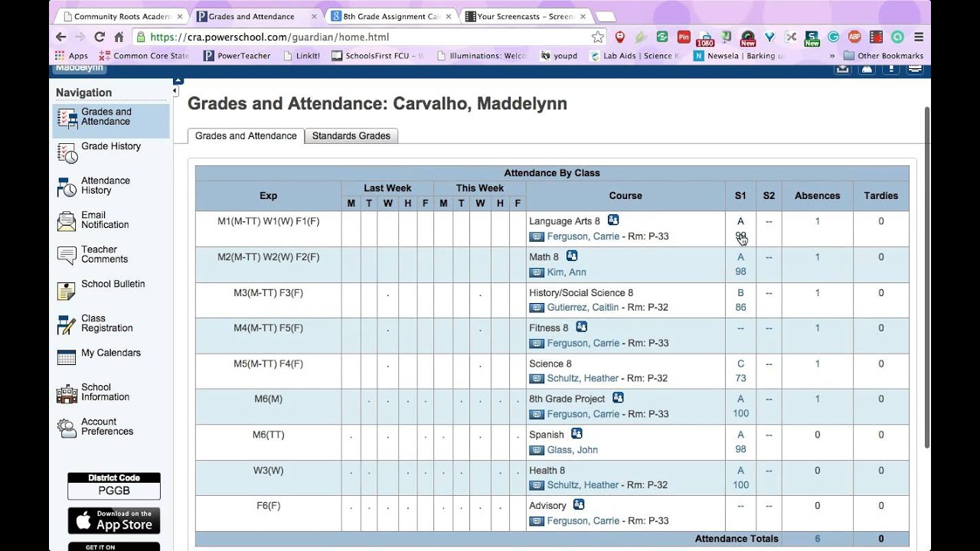
Task: Click email icon next to Glass, John
Action: [x=537, y=450]
